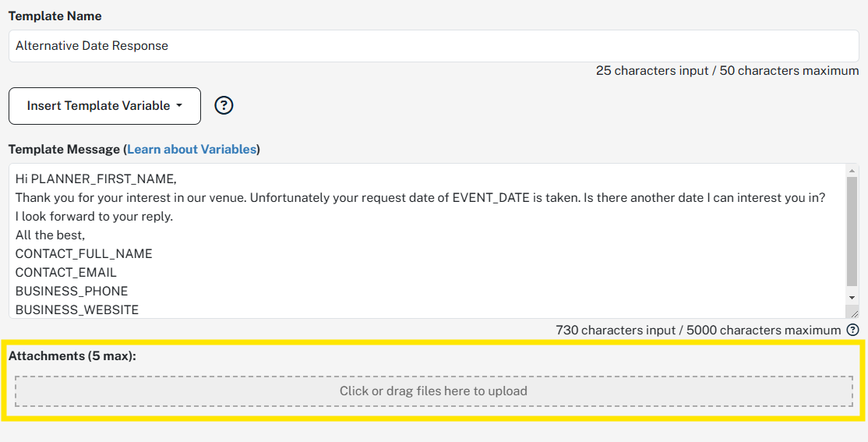Open help icon beside Insert Template Variable
868x442 pixels.
[224, 105]
